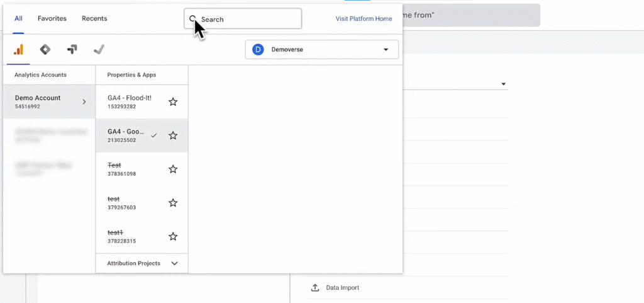Click property ID 378361098
The image size is (644, 303).
(121, 174)
